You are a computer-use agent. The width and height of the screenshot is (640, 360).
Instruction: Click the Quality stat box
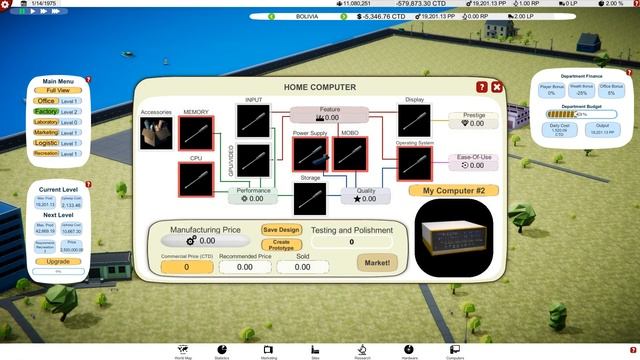366,196
